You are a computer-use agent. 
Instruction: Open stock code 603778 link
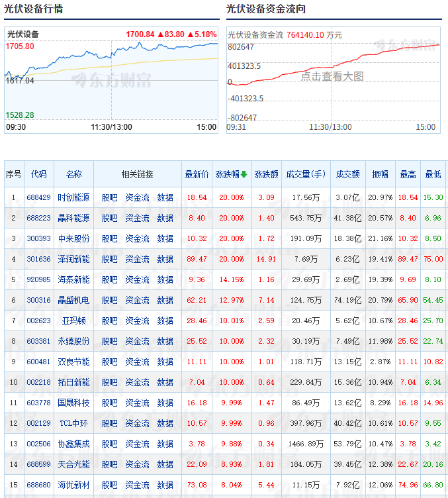click(38, 403)
